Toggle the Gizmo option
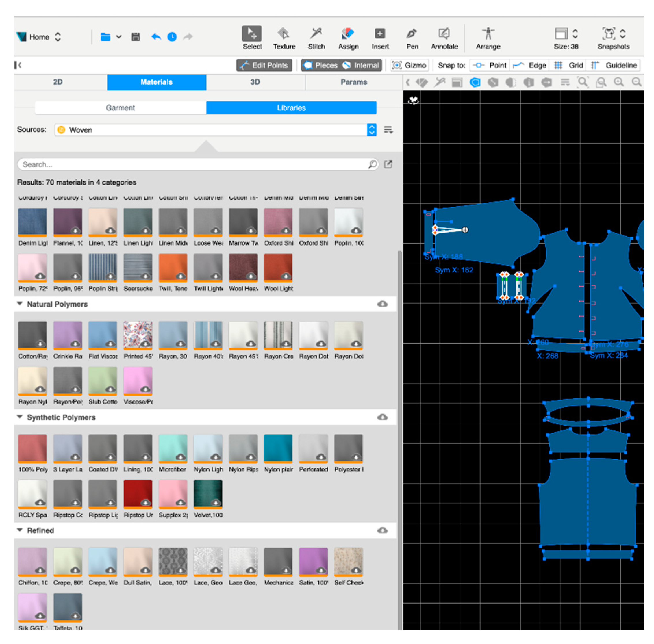This screenshot has height=644, width=654. (x=410, y=65)
